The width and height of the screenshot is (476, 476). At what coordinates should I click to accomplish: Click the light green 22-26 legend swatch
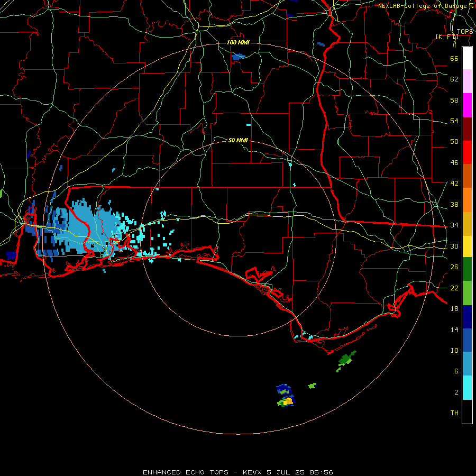pyautogui.click(x=467, y=293)
